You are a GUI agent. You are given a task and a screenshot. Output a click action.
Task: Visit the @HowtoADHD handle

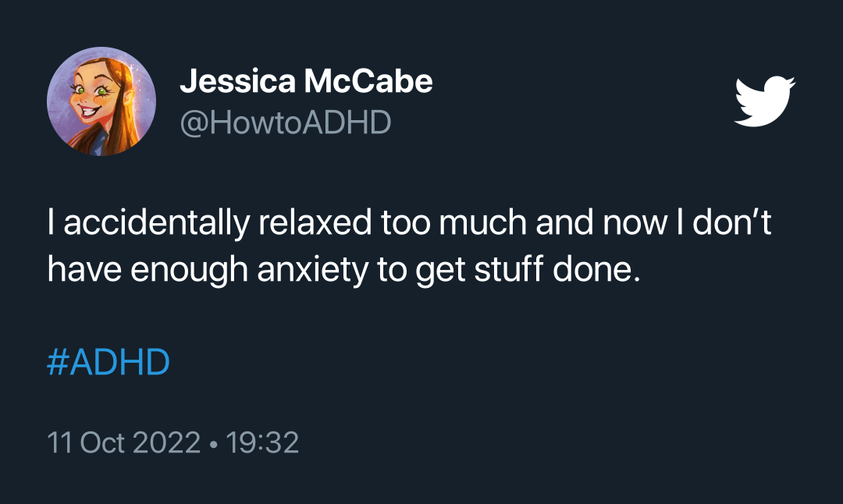[x=286, y=122]
